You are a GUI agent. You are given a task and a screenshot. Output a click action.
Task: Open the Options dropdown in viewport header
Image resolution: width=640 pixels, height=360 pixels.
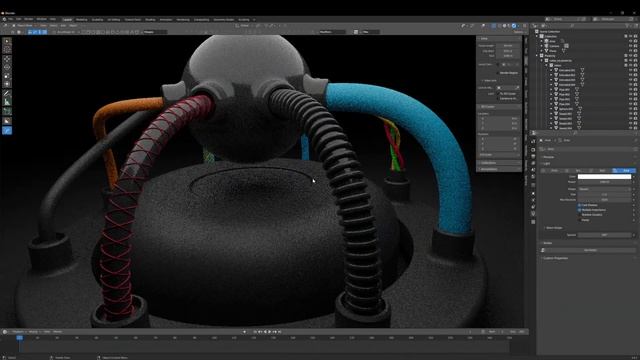coord(518,32)
